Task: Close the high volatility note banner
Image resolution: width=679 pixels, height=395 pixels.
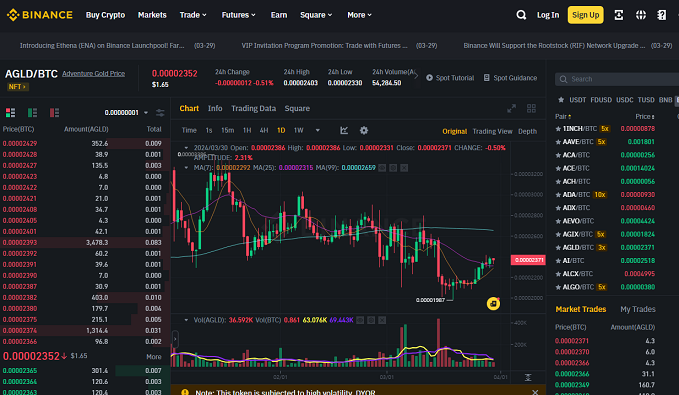Action: [535, 392]
